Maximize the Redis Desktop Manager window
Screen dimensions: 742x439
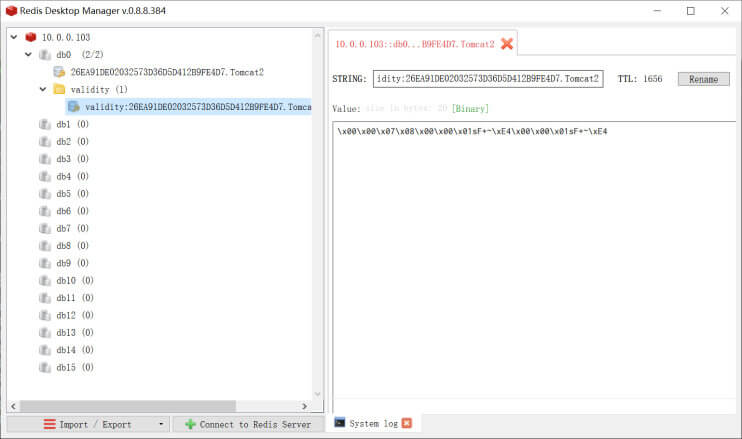tap(691, 11)
